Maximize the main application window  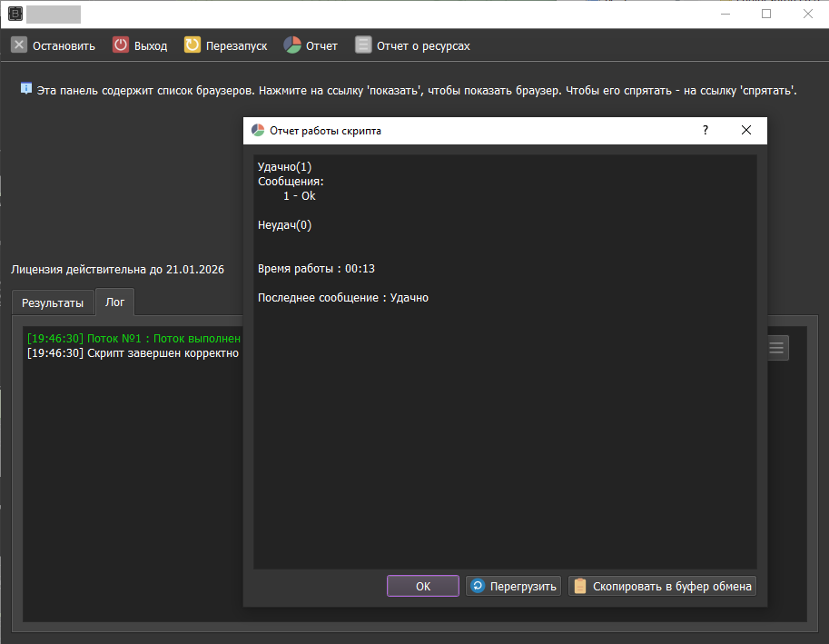[766, 14]
